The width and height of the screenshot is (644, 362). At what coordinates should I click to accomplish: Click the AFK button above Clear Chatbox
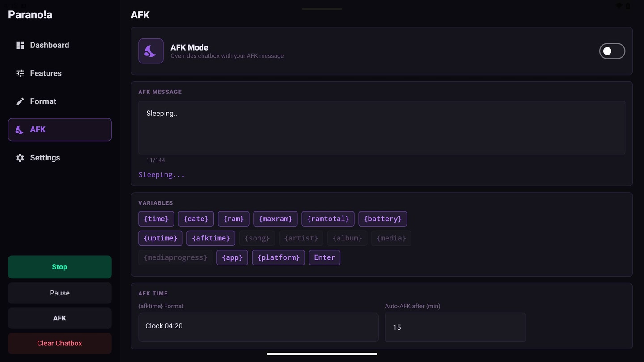pos(59,318)
